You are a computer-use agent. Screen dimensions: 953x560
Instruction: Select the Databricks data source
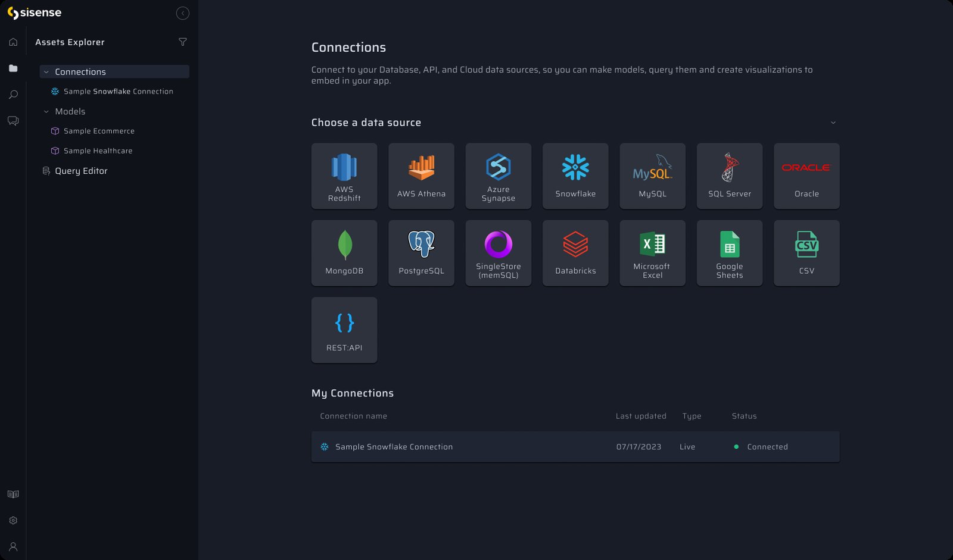point(575,253)
